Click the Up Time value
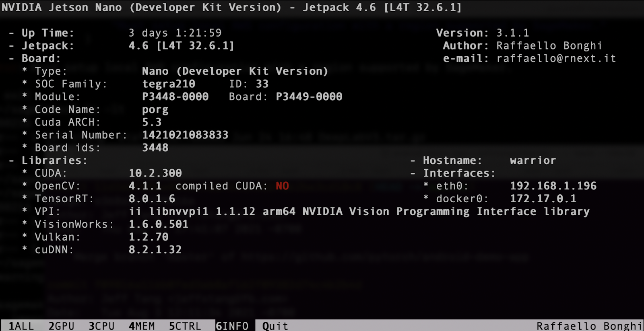This screenshot has height=331, width=644. click(175, 33)
